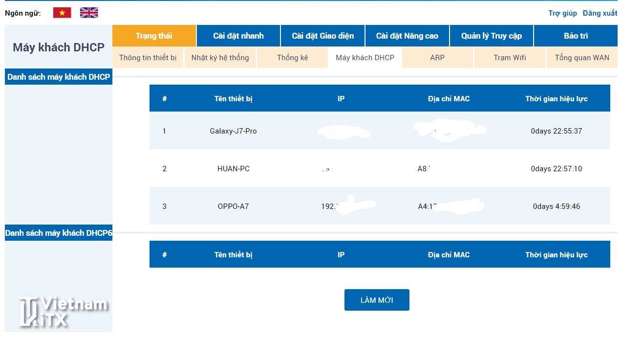644x341 pixels.
Task: Open the Cài đặt nhanh tab
Action: pos(238,36)
